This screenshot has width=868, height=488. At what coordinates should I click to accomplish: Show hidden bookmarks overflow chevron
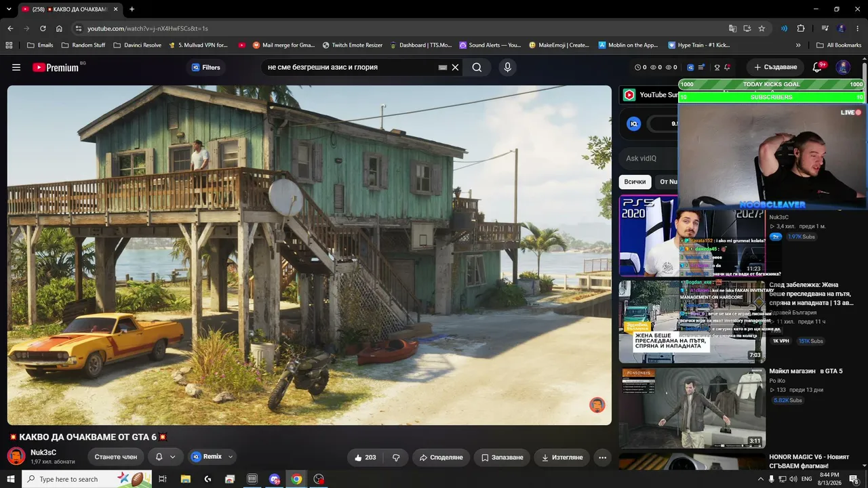click(798, 45)
